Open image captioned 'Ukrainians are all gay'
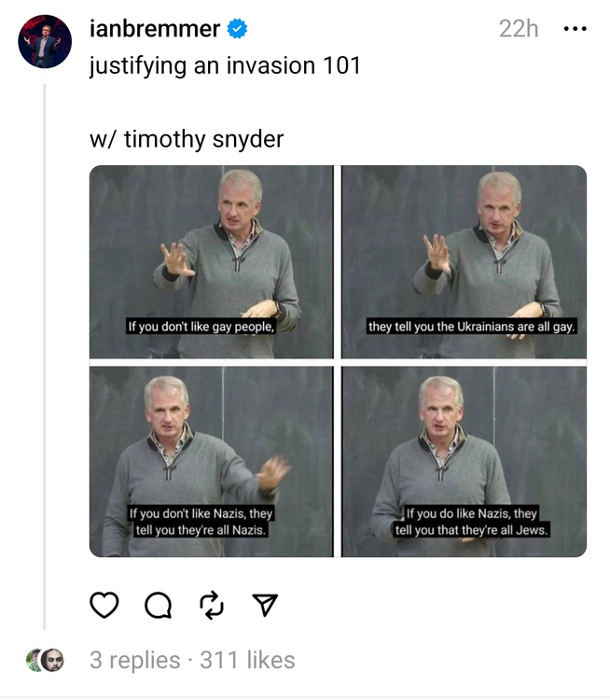610x700 pixels. 464,261
